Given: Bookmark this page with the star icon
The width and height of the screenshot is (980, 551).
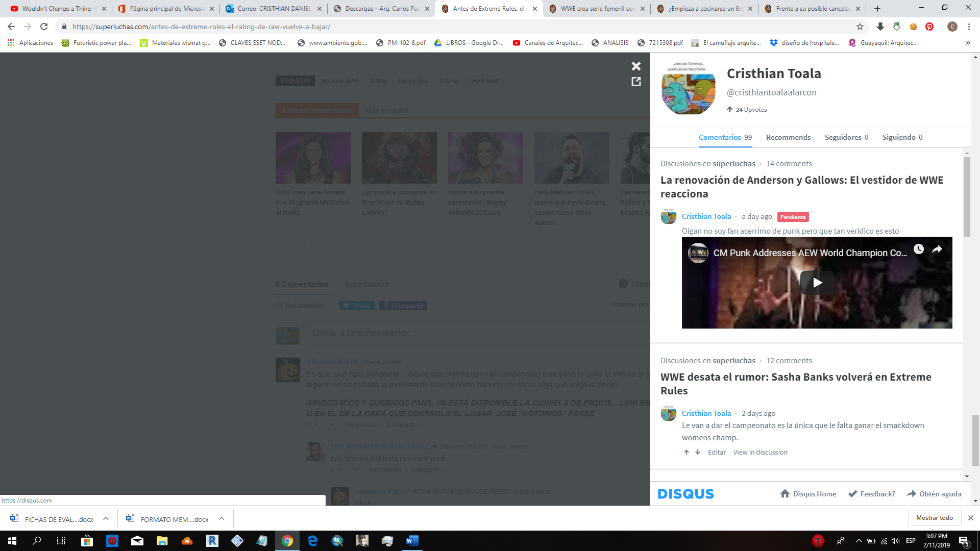Looking at the screenshot, I should point(860,27).
